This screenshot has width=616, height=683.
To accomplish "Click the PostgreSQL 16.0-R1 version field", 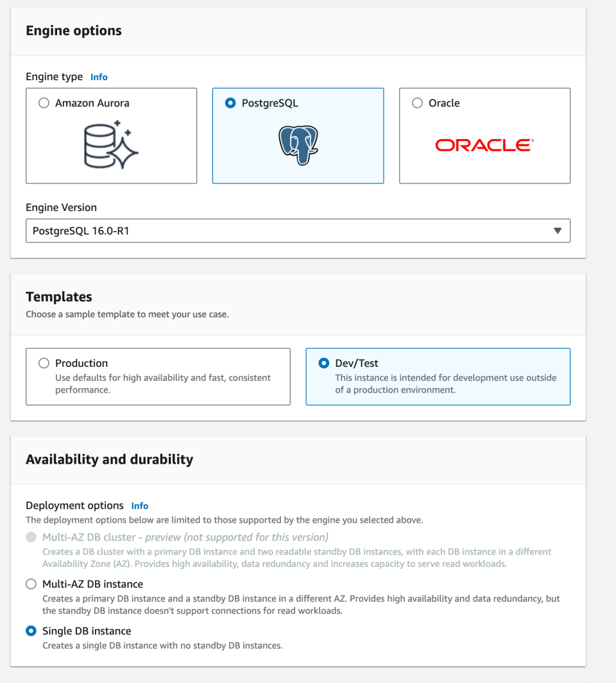I will (x=257, y=230).
